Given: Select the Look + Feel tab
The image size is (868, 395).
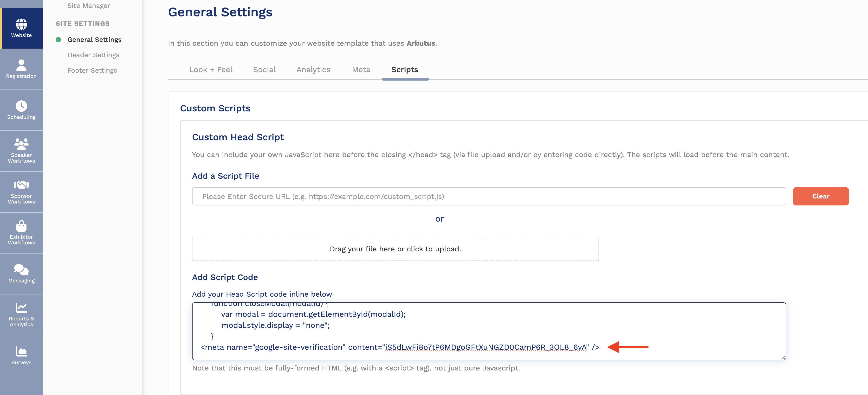Looking at the screenshot, I should tap(211, 70).
